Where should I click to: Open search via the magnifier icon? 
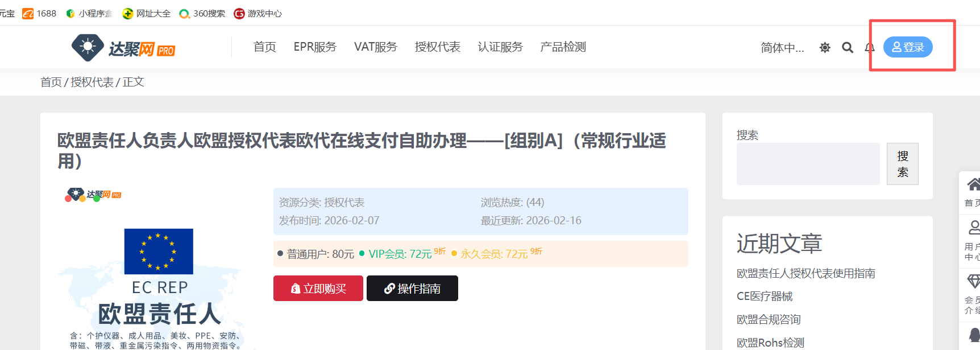click(x=848, y=48)
